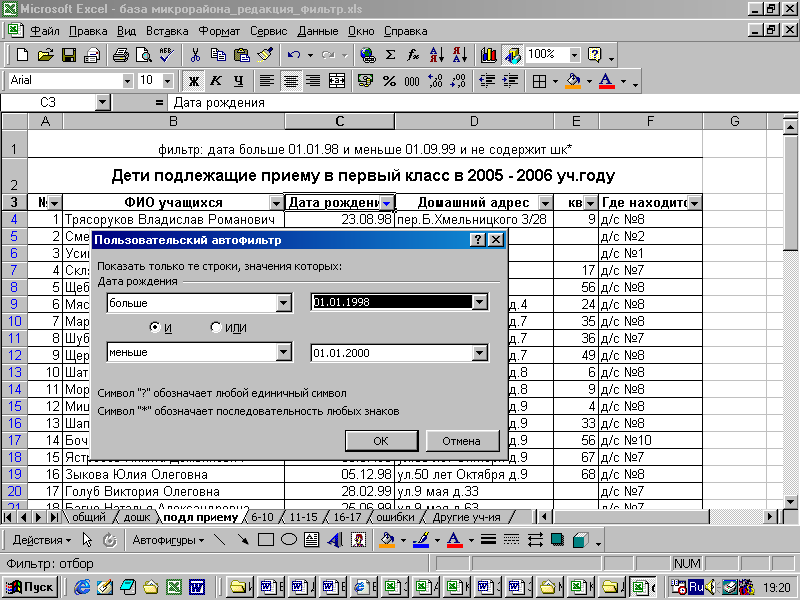
Task: Insert hyperlink with the globe icon
Action: 367,55
